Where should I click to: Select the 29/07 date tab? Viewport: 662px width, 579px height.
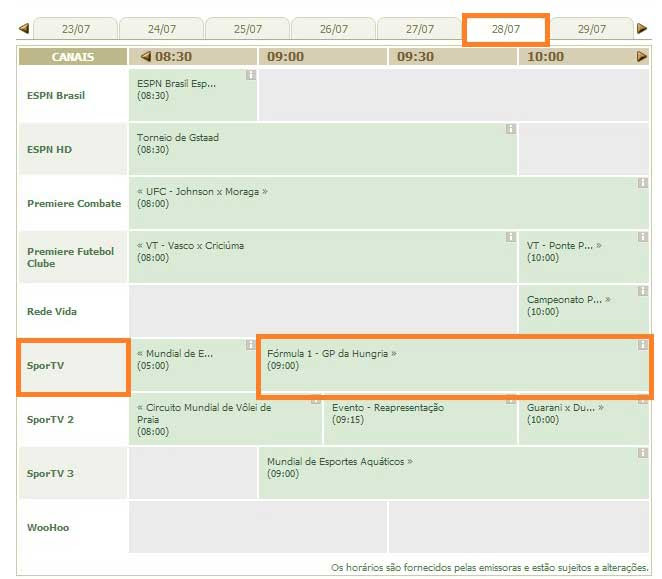(591, 29)
